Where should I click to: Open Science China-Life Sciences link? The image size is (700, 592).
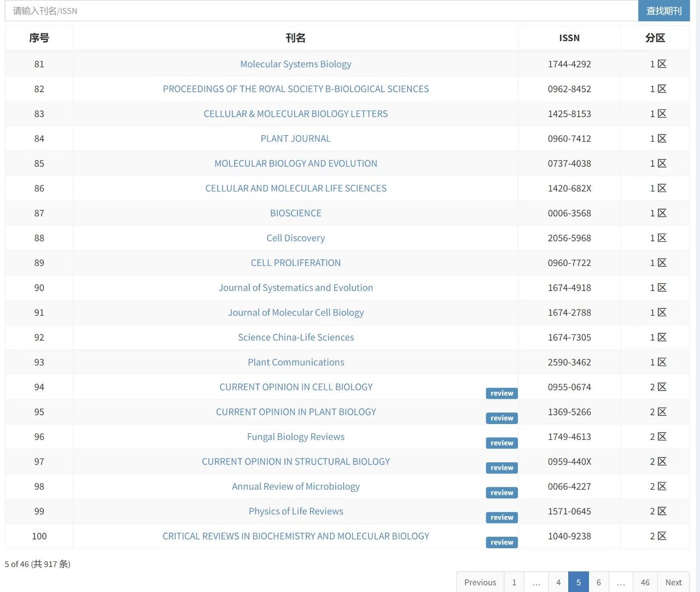[x=296, y=338]
